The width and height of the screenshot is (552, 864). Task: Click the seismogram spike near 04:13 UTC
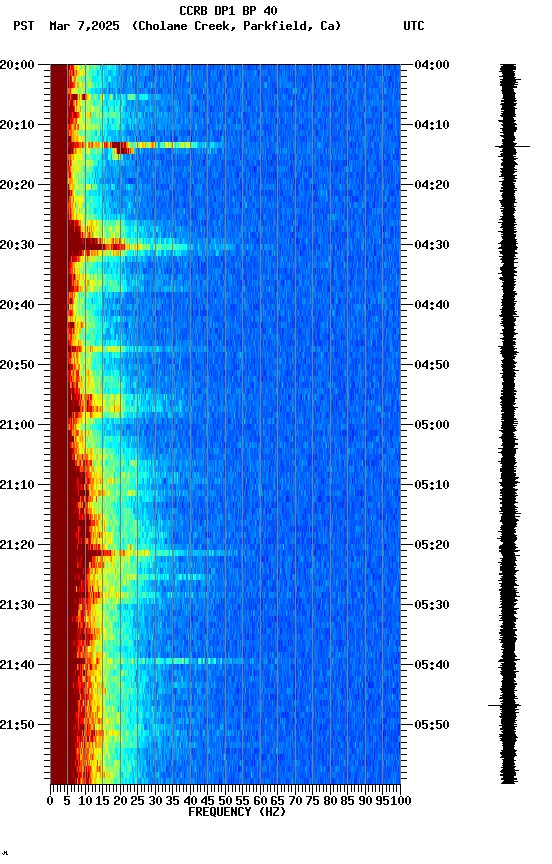(512, 147)
